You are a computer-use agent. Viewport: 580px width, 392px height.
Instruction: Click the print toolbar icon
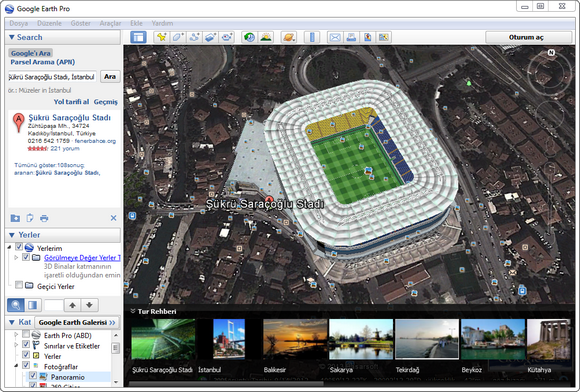351,37
